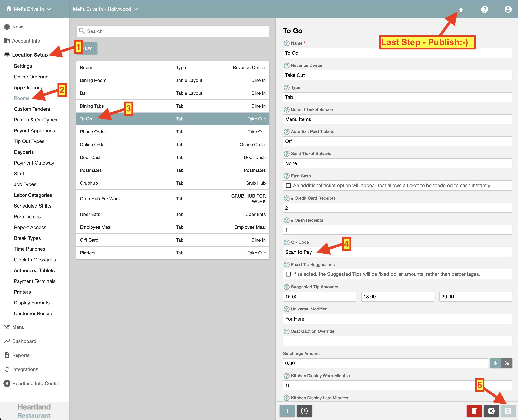This screenshot has width=518, height=420.
Task: Click the help icon next to Type
Action: (286, 88)
